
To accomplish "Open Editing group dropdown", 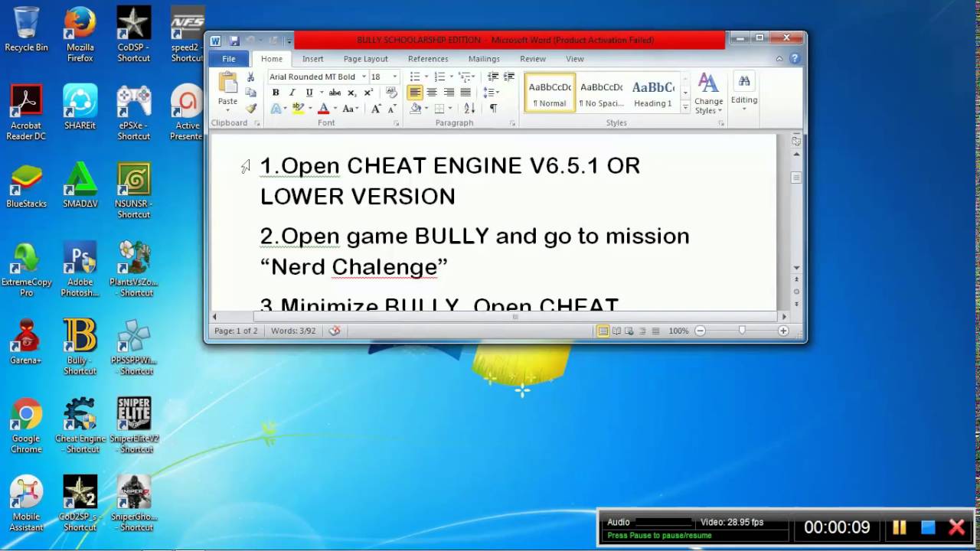I will click(743, 92).
